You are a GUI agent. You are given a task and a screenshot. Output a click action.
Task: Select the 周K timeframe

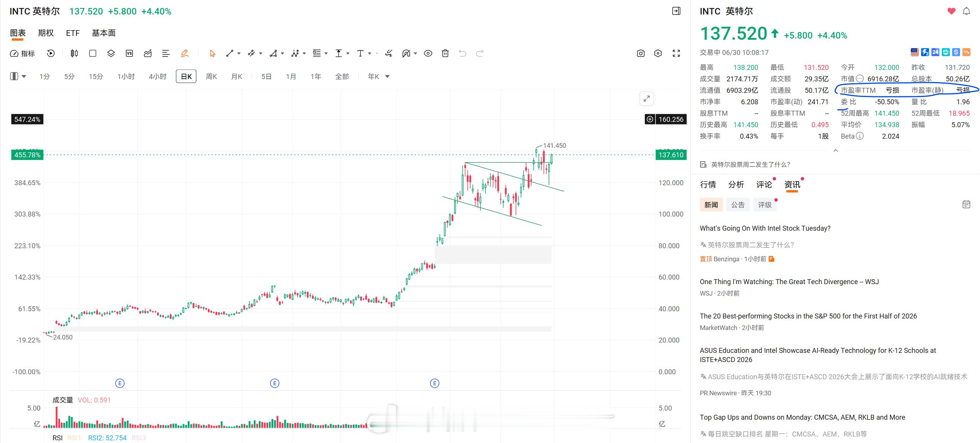211,76
